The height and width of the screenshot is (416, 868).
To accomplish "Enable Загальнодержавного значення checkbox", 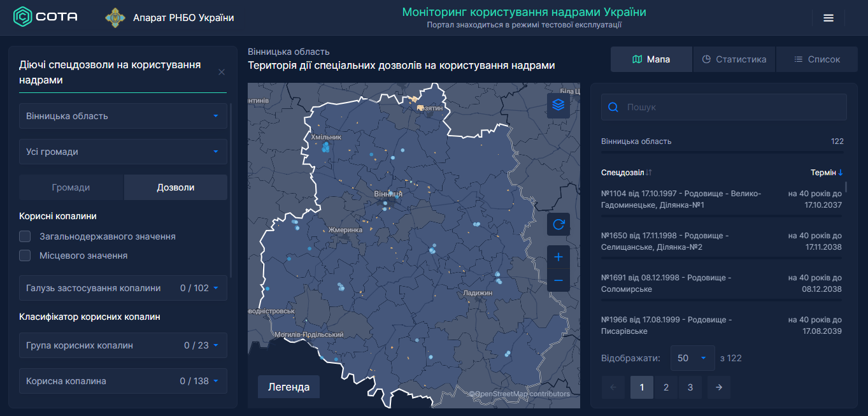I will click(25, 236).
